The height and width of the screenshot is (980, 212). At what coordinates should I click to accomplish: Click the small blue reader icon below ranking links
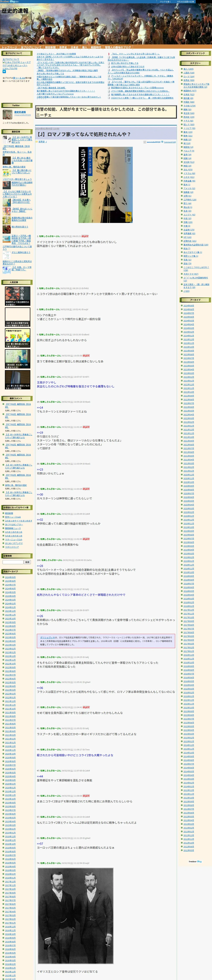pos(4,72)
